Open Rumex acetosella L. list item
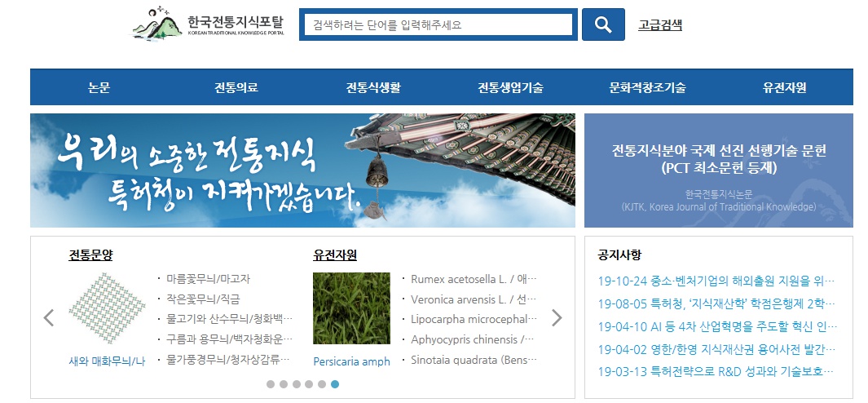This screenshot has height=403, width=868. click(474, 279)
